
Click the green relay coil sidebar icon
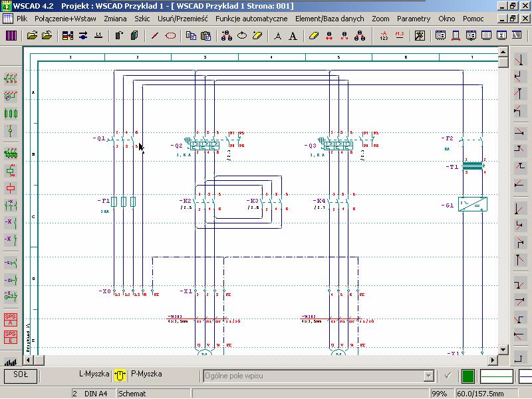[x=11, y=170]
